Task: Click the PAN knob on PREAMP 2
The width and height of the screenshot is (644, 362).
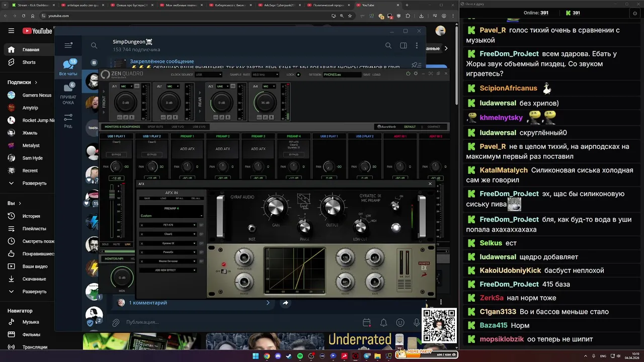Action: pos(223,167)
